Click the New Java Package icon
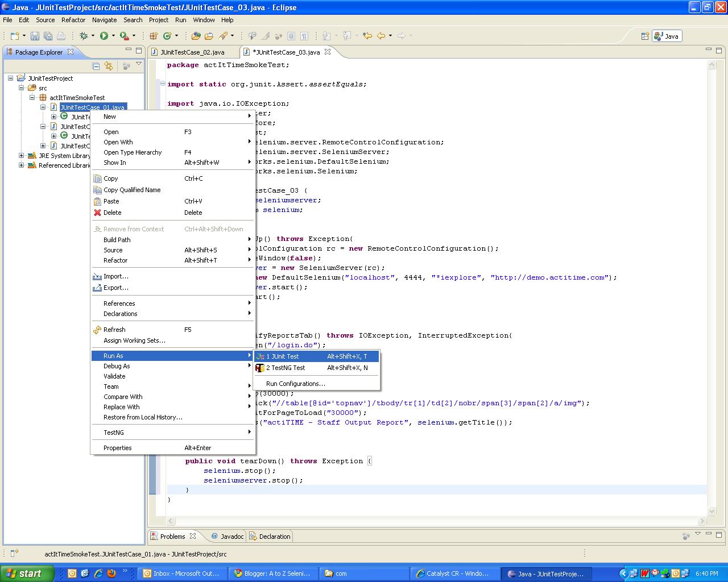This screenshot has width=728, height=582. click(x=154, y=36)
